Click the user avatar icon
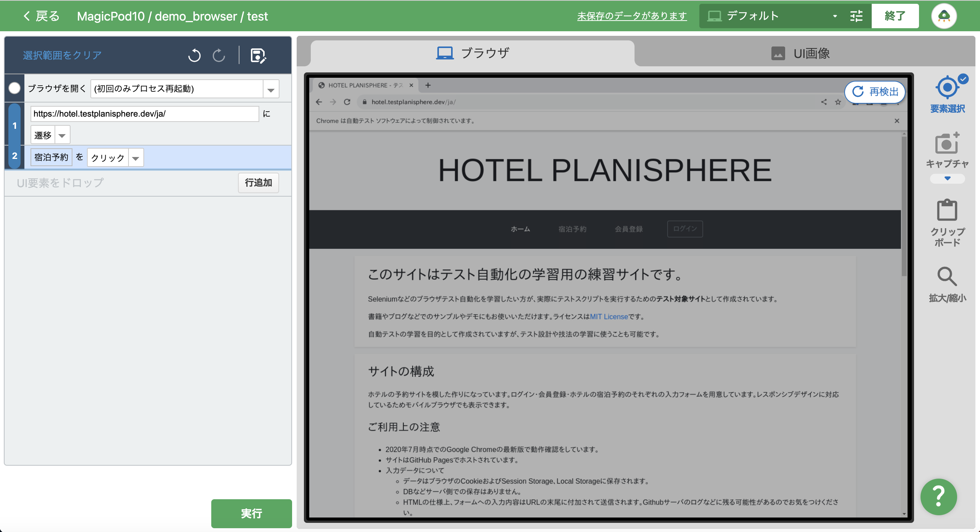980x532 pixels. 944,16
